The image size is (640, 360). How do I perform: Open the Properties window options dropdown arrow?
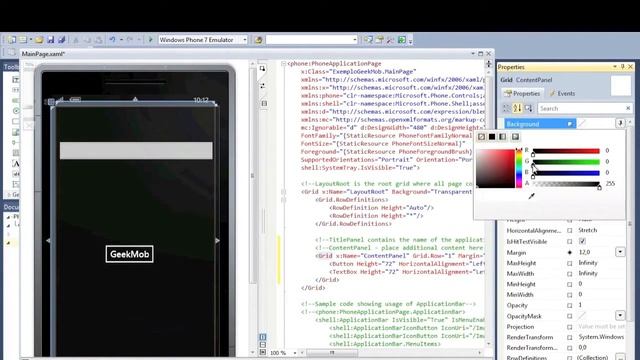click(615, 67)
